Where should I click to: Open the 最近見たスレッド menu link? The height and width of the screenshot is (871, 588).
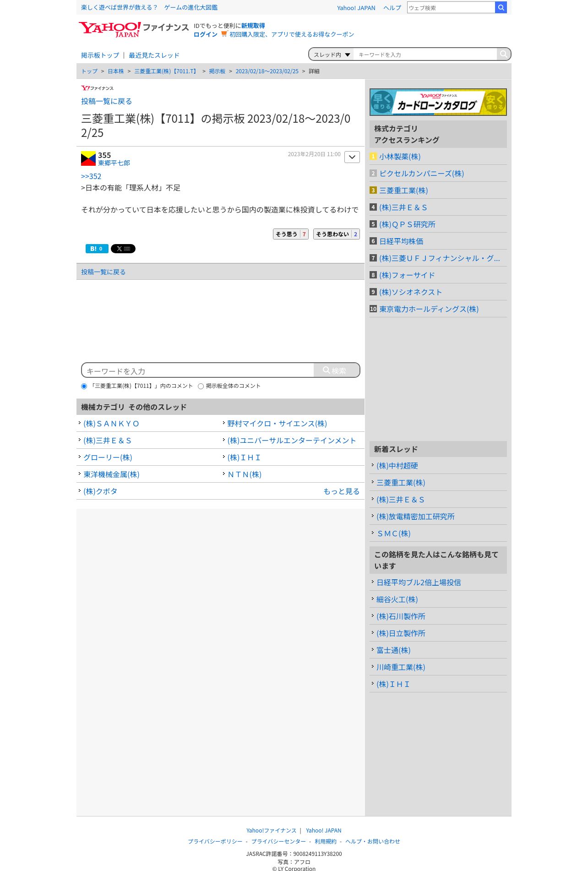point(154,55)
